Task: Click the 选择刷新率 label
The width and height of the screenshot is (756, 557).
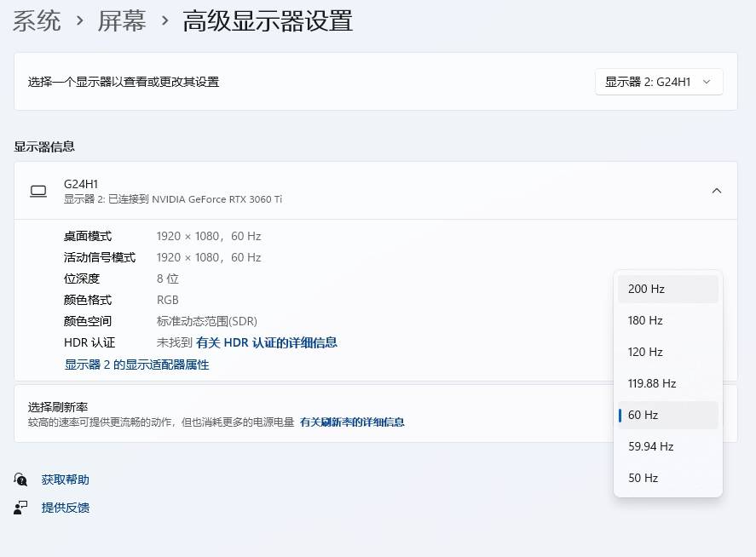Action: tap(58, 407)
